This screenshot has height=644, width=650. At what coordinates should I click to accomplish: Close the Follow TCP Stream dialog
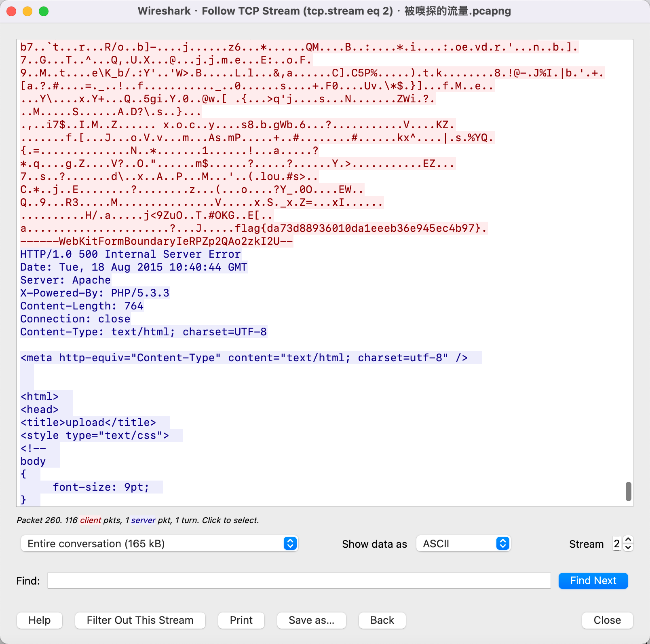(x=607, y=620)
